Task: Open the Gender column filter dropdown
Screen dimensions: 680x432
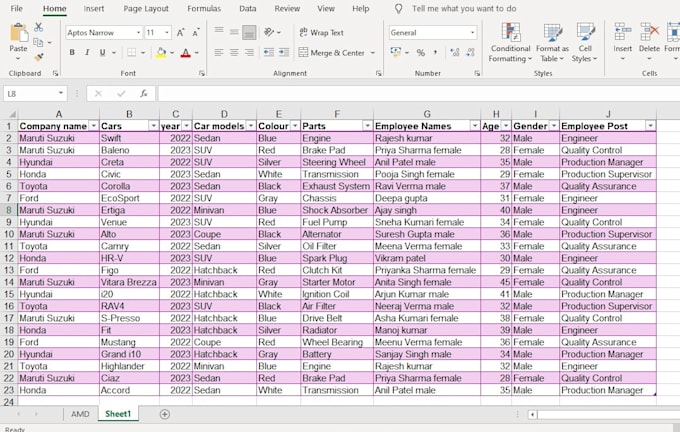Action: (x=553, y=126)
